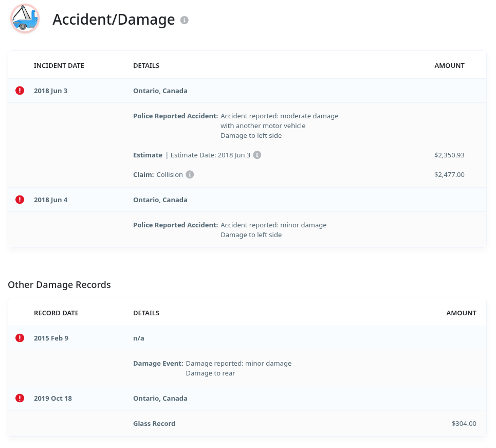Click the 2015 Feb 9 record date
The image size is (496, 448).
click(x=51, y=338)
